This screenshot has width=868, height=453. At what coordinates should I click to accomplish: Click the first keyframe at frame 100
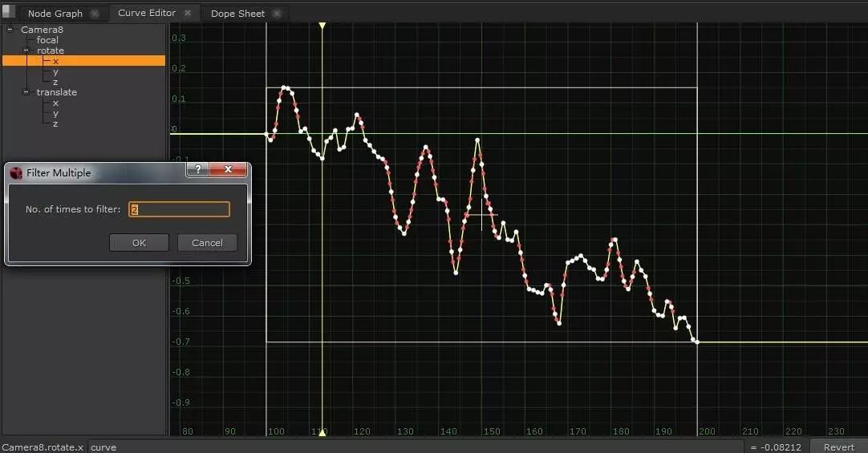point(266,134)
